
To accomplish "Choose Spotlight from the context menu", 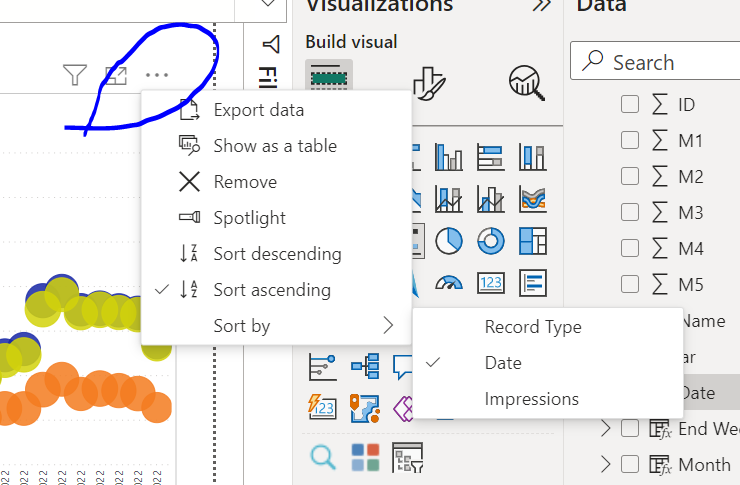I will [x=276, y=218].
